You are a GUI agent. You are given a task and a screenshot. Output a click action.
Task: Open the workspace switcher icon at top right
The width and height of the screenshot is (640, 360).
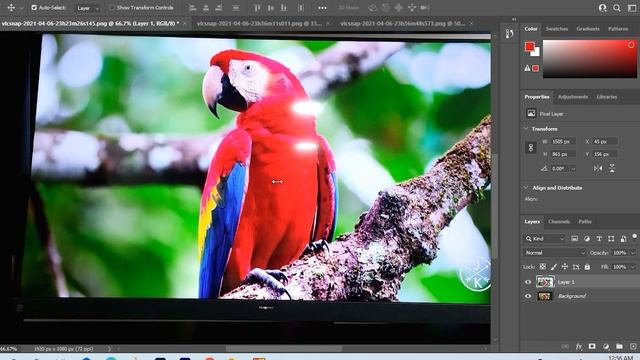click(x=631, y=8)
